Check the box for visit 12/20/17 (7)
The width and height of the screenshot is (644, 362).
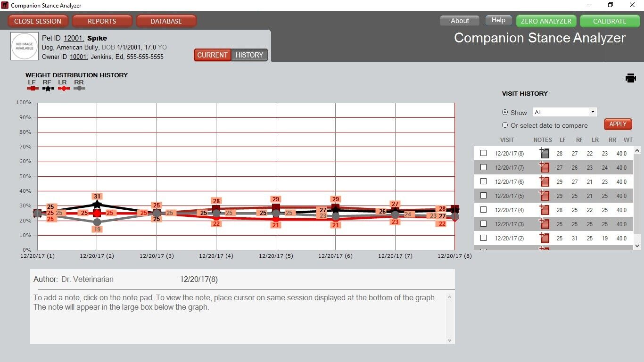pos(483,167)
